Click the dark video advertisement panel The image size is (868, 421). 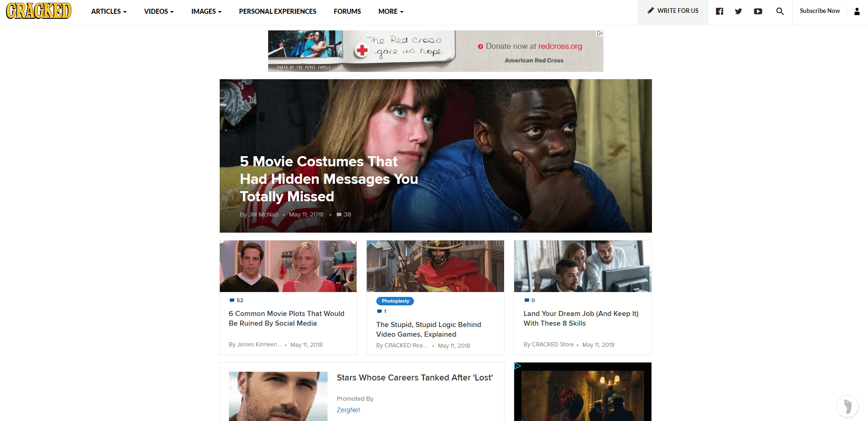pos(583,392)
